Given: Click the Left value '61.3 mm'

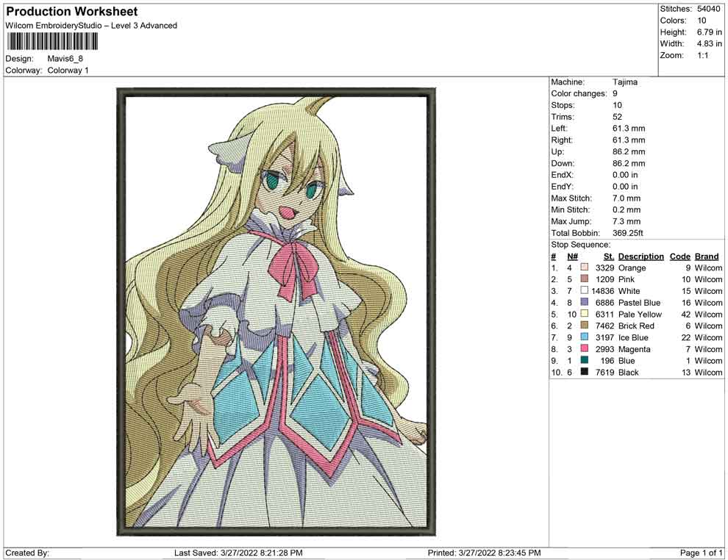Looking at the screenshot, I should pyautogui.click(x=629, y=129).
